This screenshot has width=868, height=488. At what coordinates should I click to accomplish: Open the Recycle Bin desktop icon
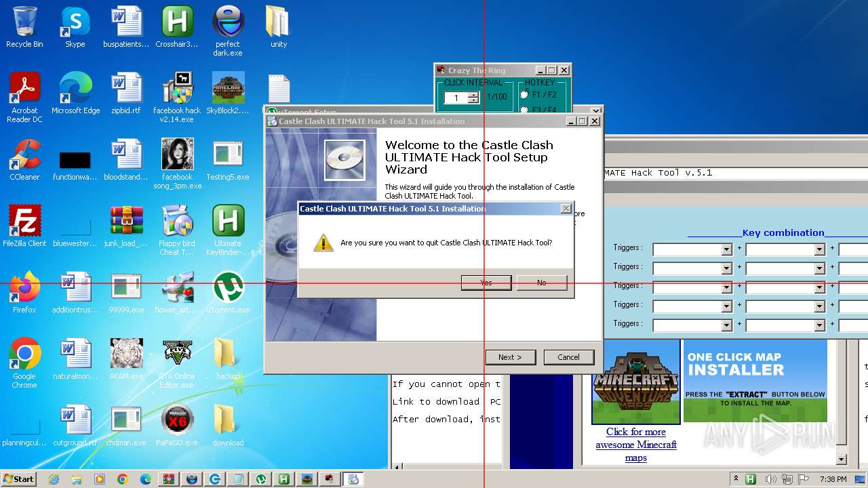(24, 27)
